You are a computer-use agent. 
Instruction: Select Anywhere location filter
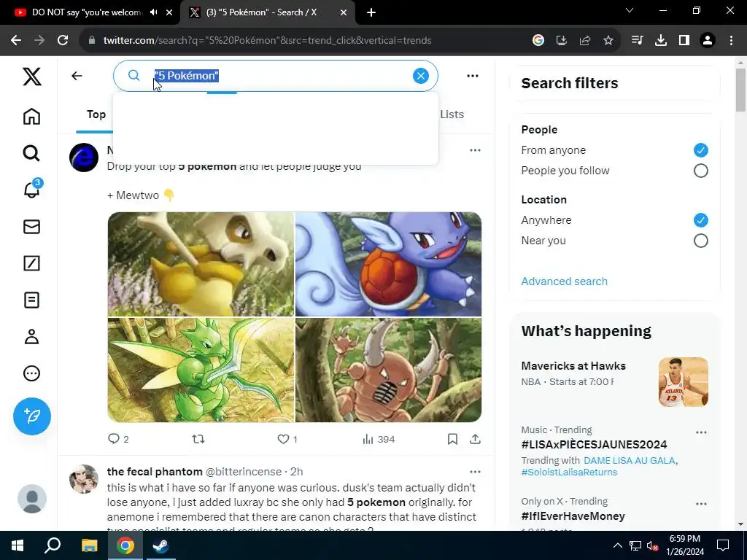(700, 220)
